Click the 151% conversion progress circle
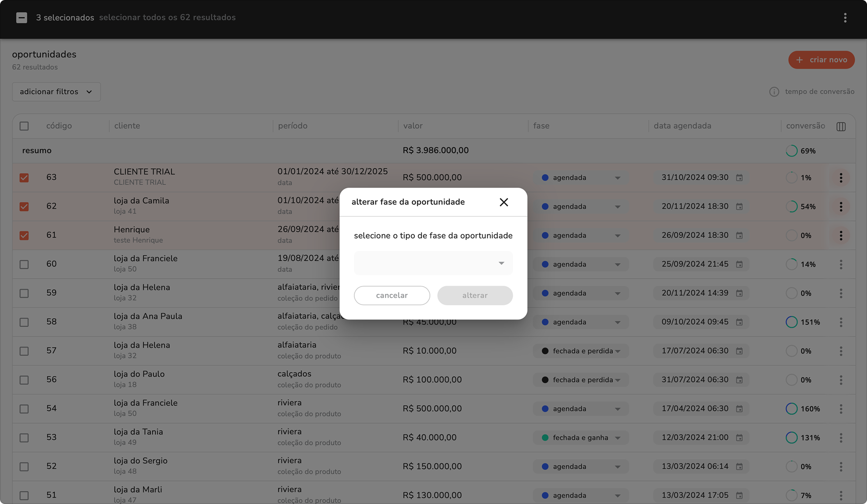 (x=791, y=322)
